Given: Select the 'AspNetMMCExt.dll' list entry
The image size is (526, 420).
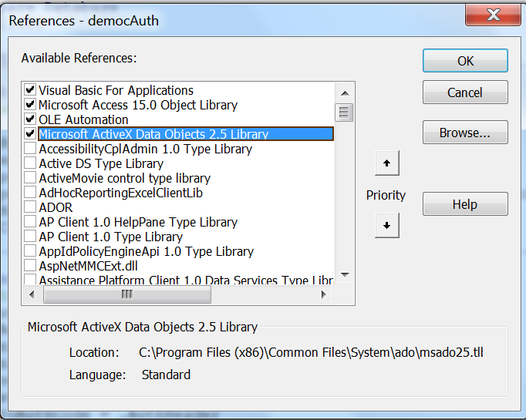Looking at the screenshot, I should [88, 266].
